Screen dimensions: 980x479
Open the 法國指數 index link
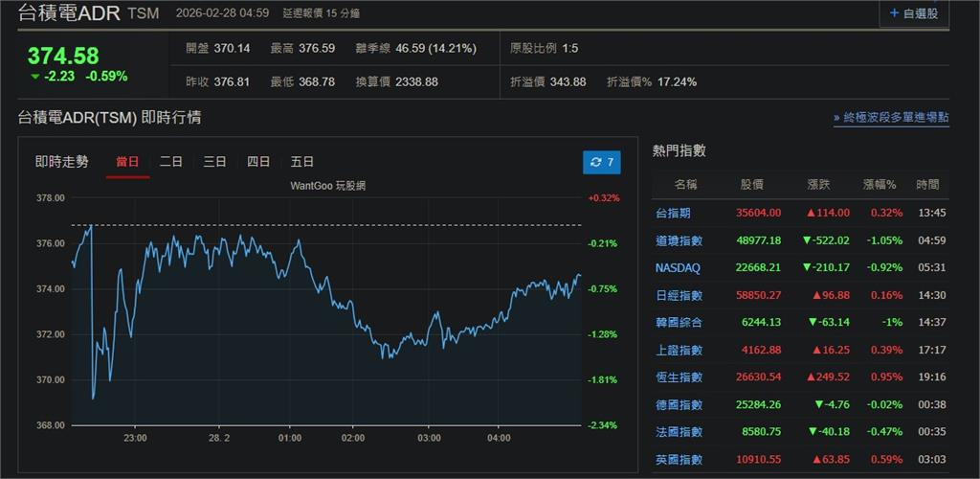click(679, 432)
